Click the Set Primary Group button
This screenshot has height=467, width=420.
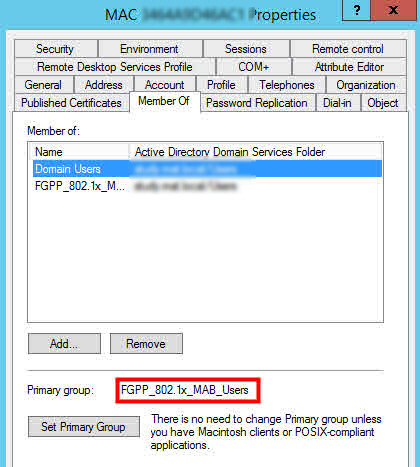[x=84, y=426]
